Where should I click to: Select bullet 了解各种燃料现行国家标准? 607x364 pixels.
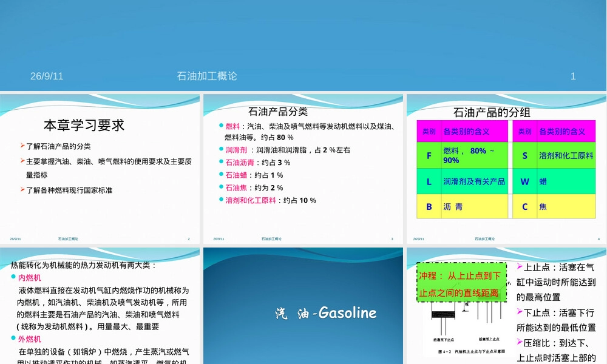69,190
